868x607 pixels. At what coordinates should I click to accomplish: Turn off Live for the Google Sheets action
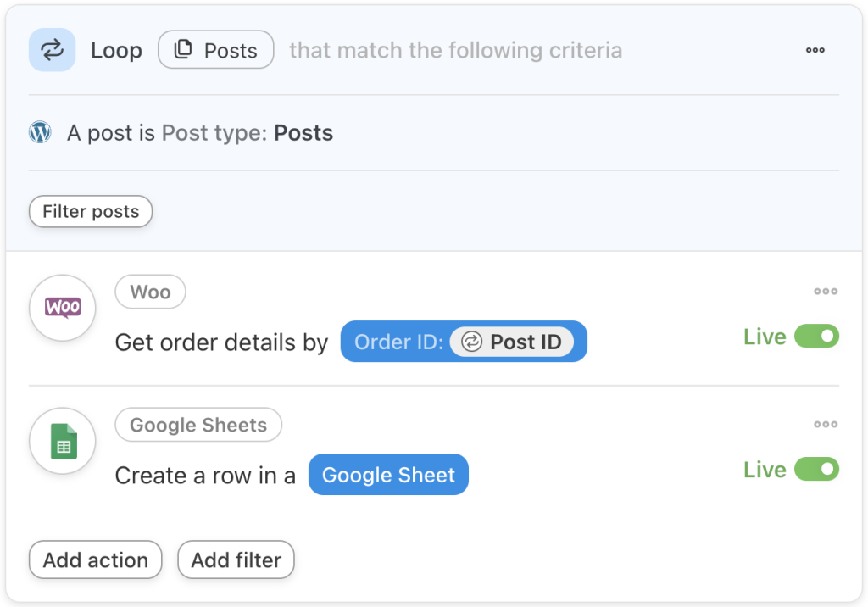(x=818, y=469)
